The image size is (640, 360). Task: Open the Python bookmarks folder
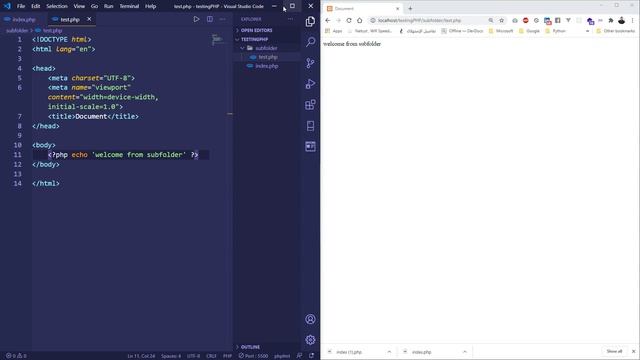coord(556,31)
